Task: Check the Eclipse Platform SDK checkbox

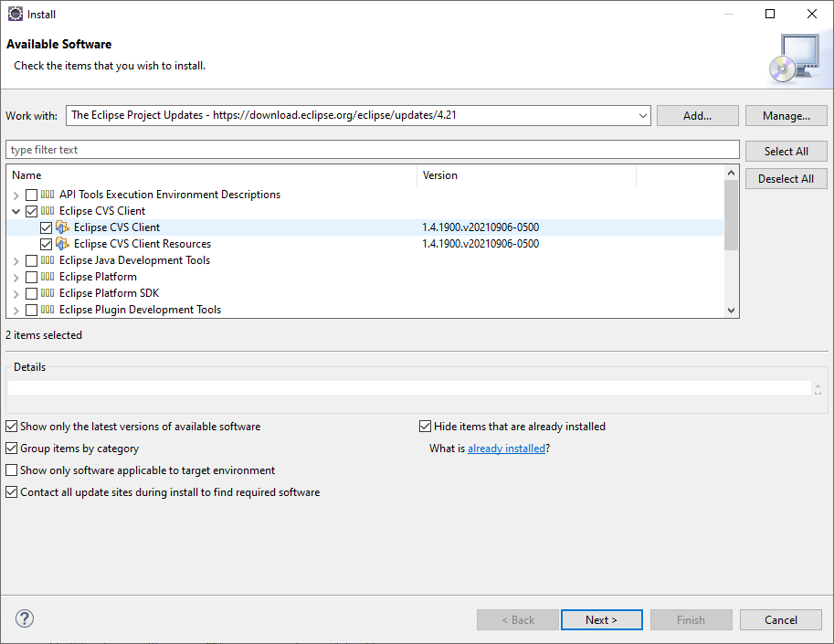Action: [31, 294]
